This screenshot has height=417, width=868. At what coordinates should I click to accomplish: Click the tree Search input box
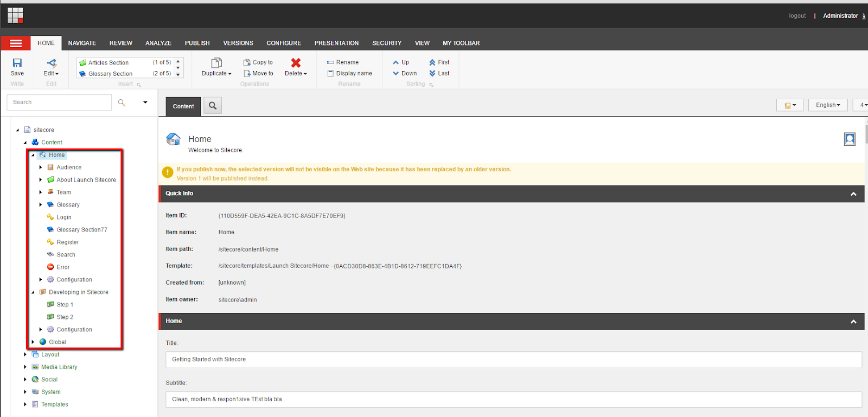[59, 102]
